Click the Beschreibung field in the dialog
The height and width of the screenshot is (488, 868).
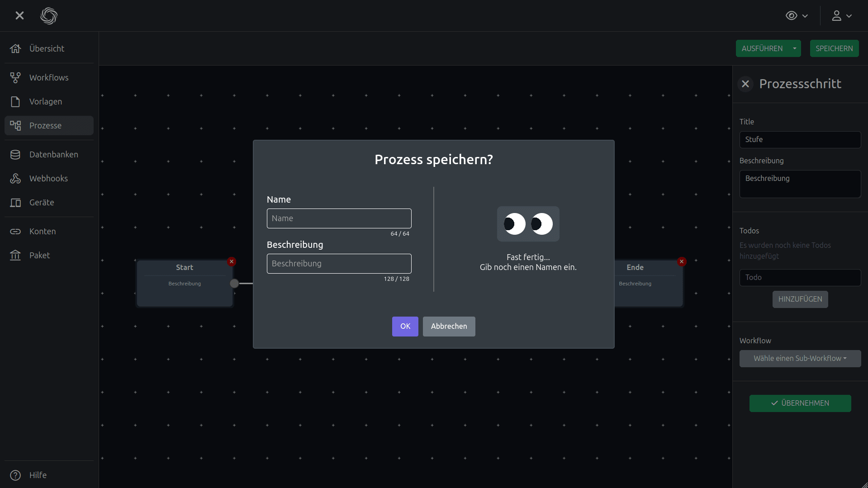pyautogui.click(x=339, y=264)
